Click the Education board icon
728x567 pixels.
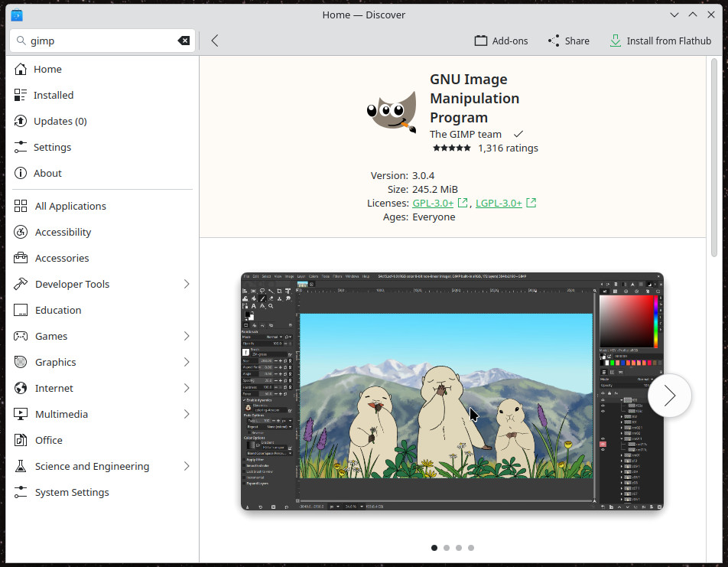(21, 310)
